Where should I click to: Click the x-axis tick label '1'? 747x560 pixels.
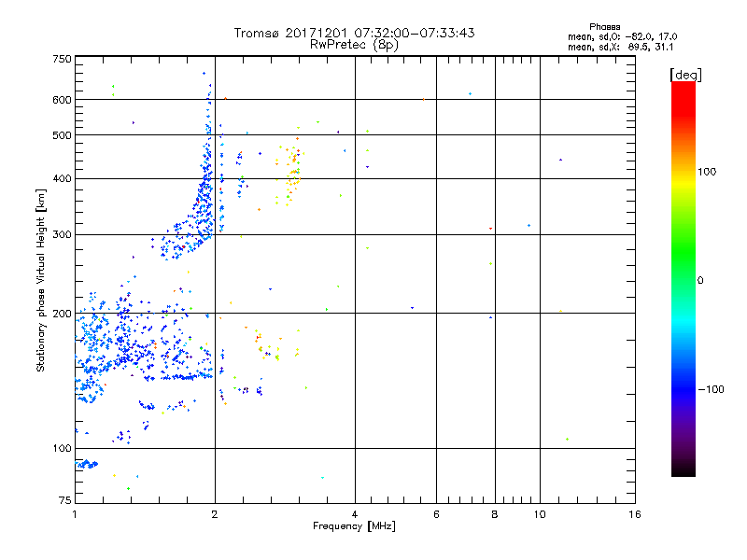pos(75,514)
